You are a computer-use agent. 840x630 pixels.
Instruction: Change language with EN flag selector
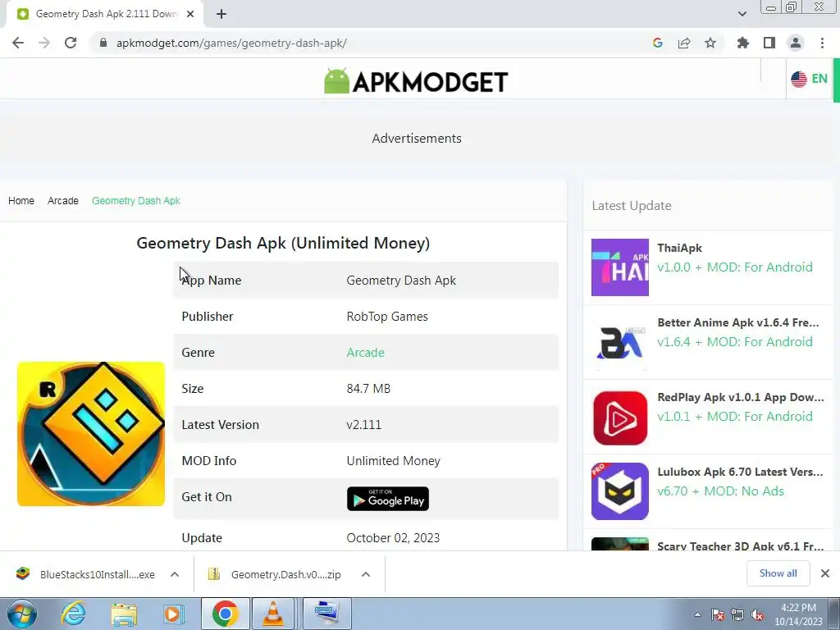810,79
